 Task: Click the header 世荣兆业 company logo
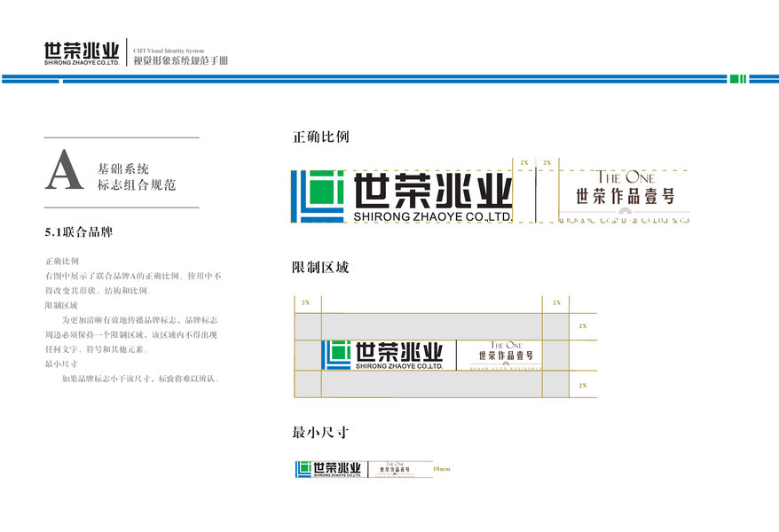pos(82,53)
